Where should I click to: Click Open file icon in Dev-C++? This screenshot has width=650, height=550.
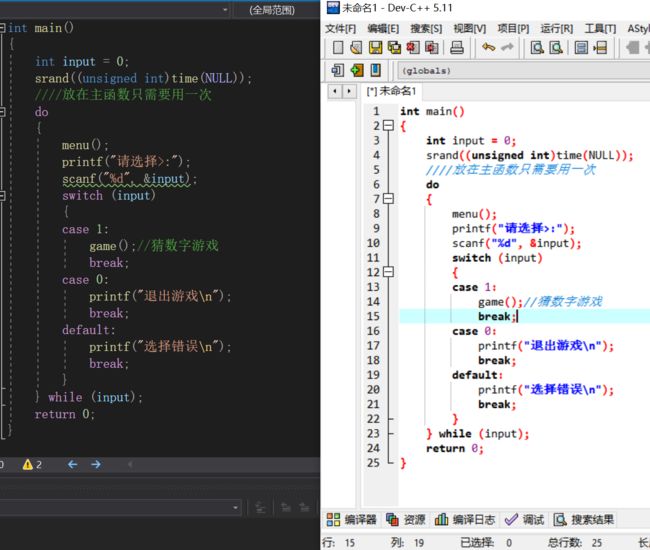click(356, 48)
